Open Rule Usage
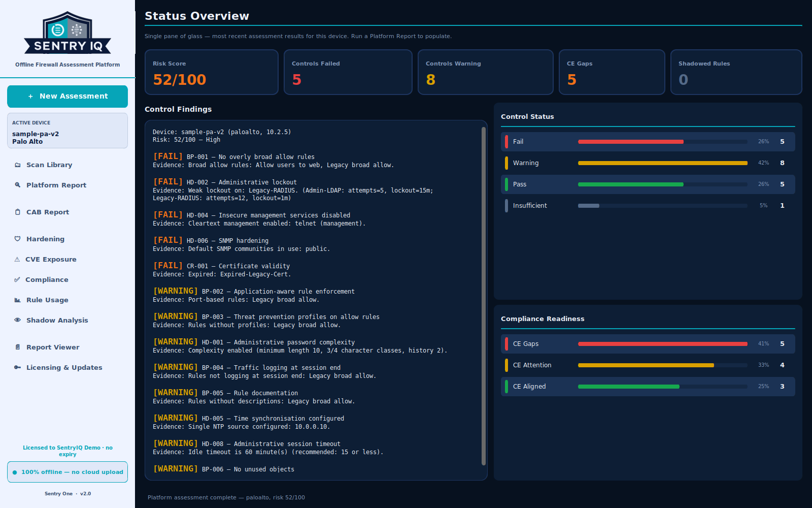 tap(67, 300)
